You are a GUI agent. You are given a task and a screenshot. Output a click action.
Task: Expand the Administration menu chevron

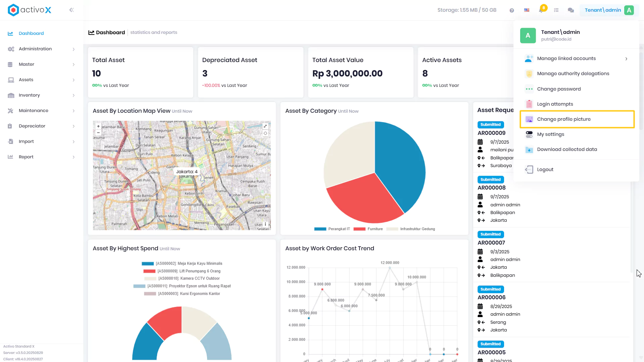click(x=73, y=49)
